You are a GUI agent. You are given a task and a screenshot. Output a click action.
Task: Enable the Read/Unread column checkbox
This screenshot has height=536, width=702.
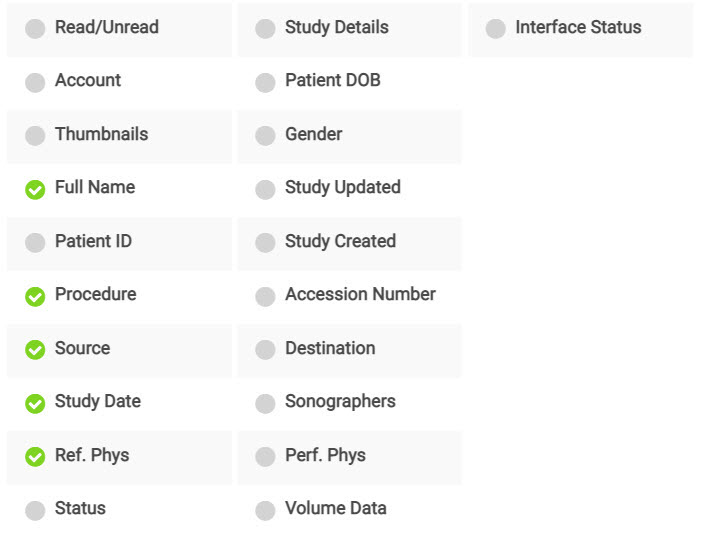tap(35, 29)
